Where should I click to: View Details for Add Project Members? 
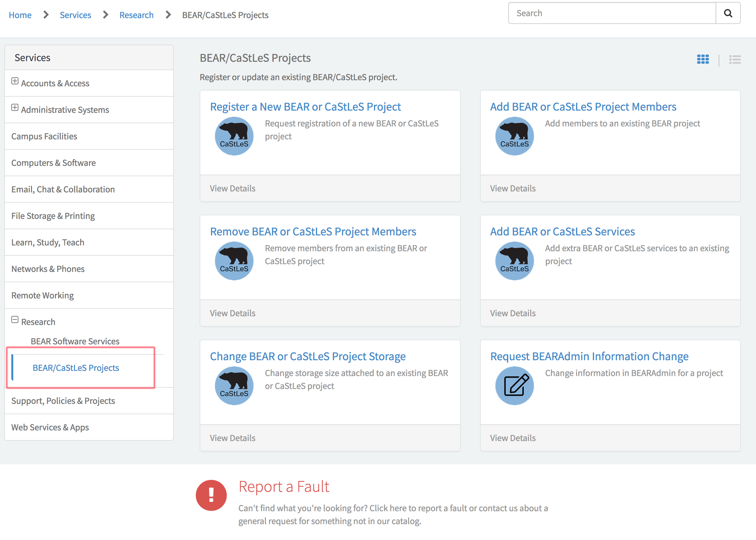(x=513, y=188)
